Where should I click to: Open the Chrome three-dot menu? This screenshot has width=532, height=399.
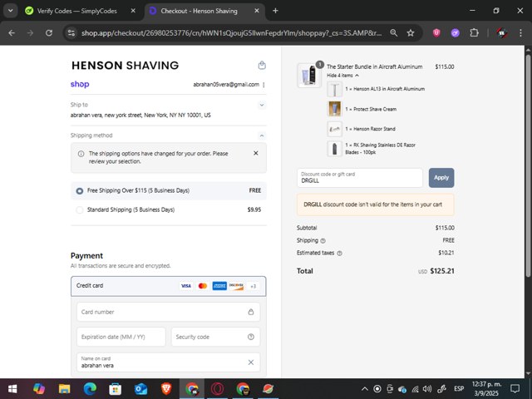tap(520, 33)
